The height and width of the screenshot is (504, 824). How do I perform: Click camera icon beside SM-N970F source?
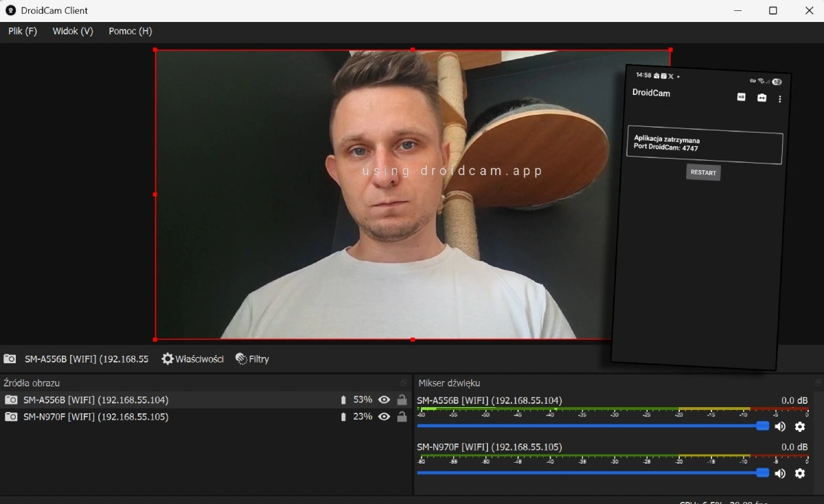(x=11, y=417)
